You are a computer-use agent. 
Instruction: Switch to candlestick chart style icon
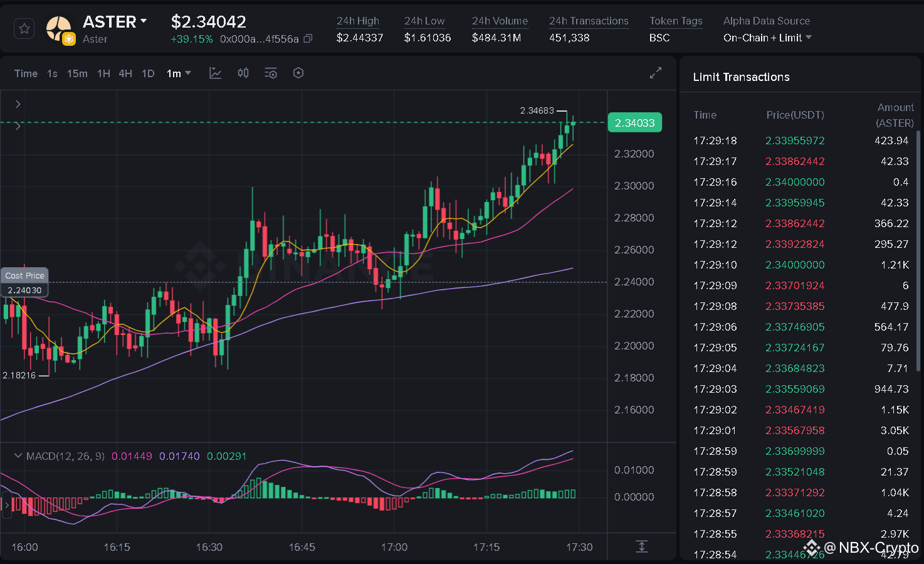[x=243, y=73]
